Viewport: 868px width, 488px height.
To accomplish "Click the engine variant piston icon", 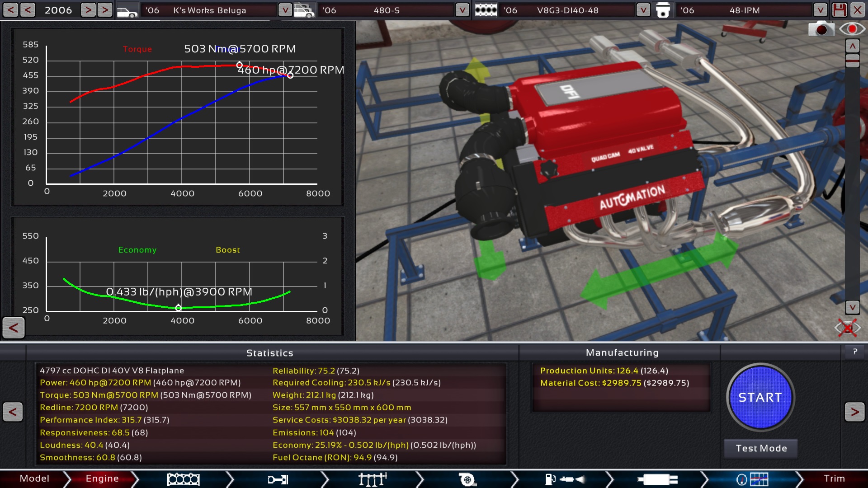I will (663, 10).
